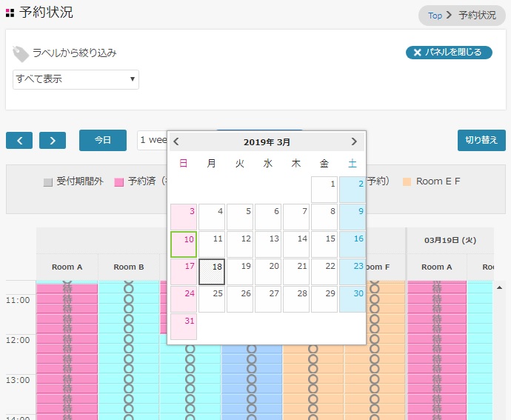Go to next month in calendar popup

[x=354, y=141]
